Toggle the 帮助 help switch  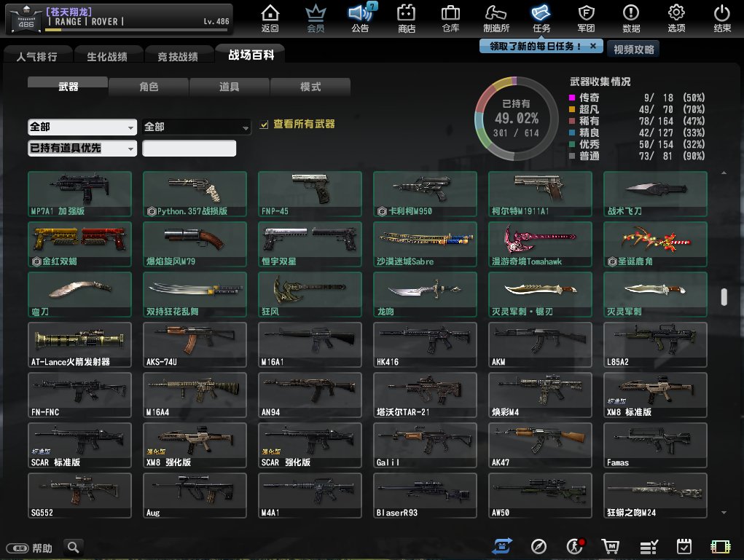(18, 548)
